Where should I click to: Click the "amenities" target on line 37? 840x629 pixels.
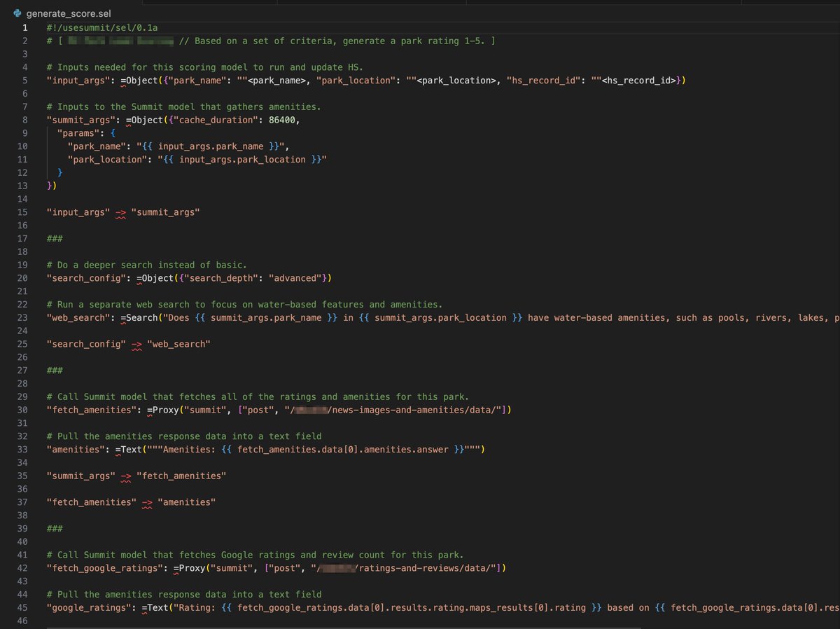click(x=187, y=502)
